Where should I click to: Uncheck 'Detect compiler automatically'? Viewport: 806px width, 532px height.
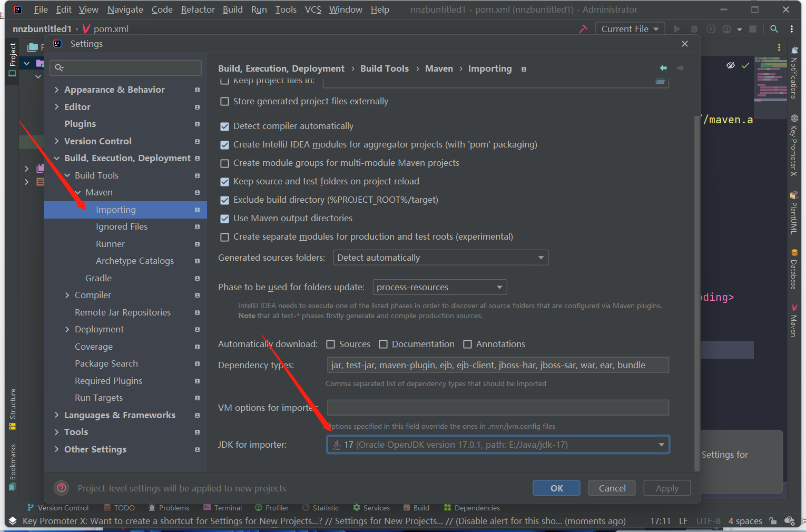224,126
